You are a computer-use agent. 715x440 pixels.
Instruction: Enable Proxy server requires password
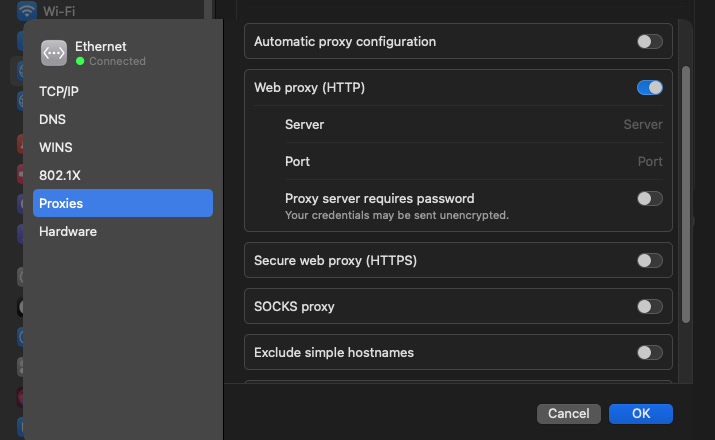tap(650, 198)
